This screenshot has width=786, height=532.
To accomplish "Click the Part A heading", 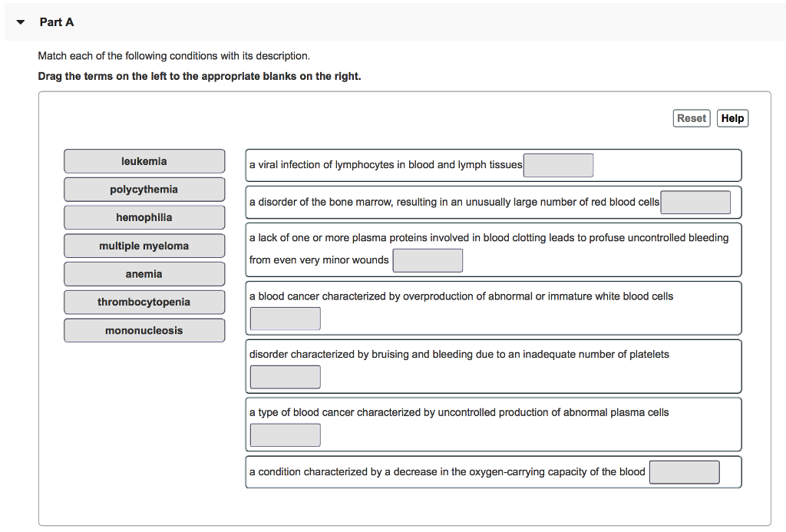I will point(56,22).
